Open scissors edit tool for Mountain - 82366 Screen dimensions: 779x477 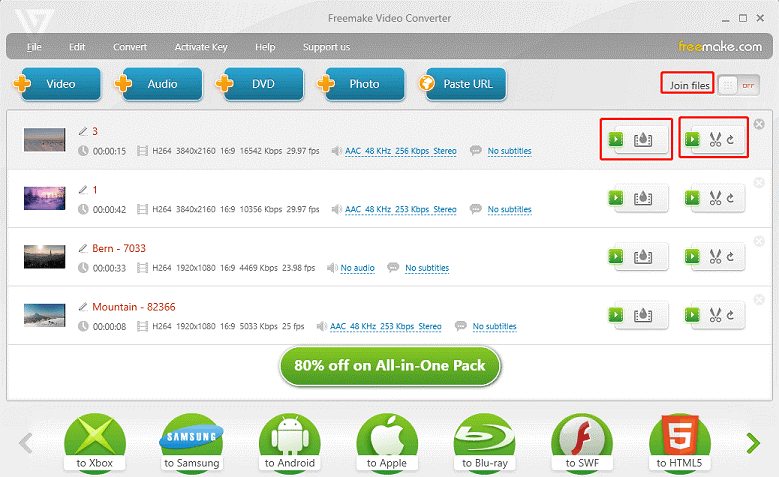tap(715, 315)
